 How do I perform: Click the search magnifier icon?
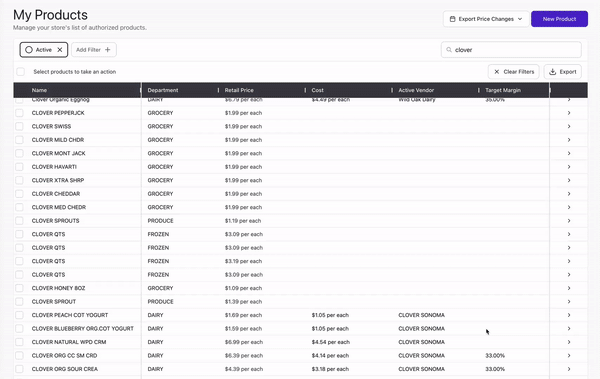tap(449, 50)
